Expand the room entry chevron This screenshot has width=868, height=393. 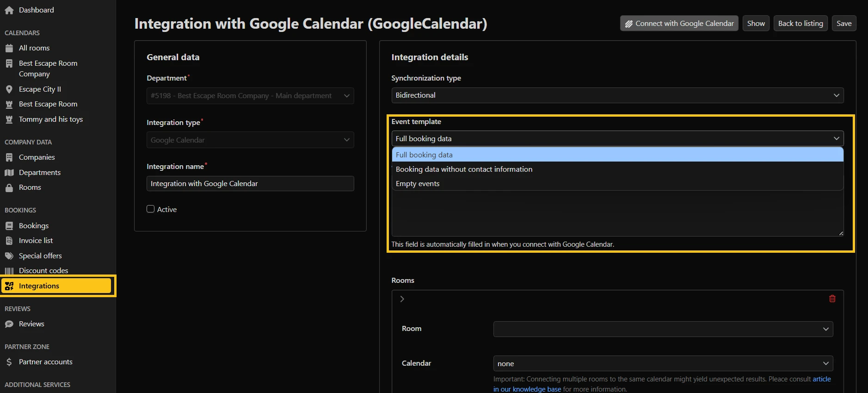tap(402, 299)
